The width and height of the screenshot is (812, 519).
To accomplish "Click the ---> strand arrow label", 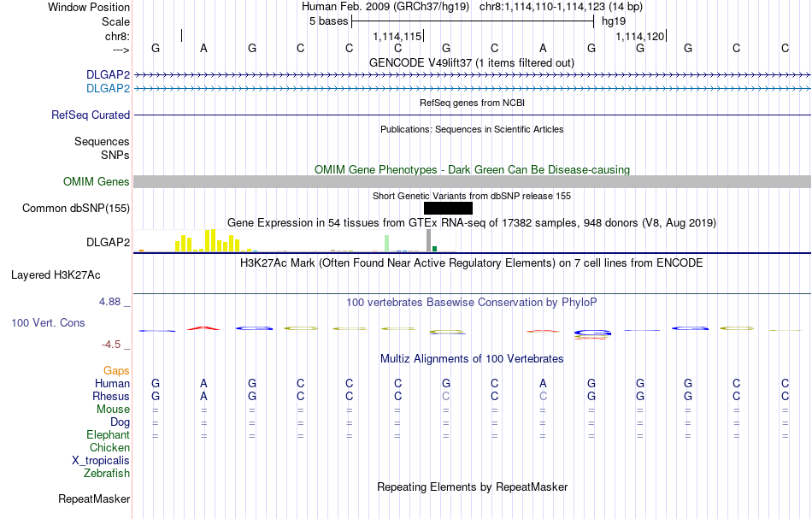I will pyautogui.click(x=121, y=50).
